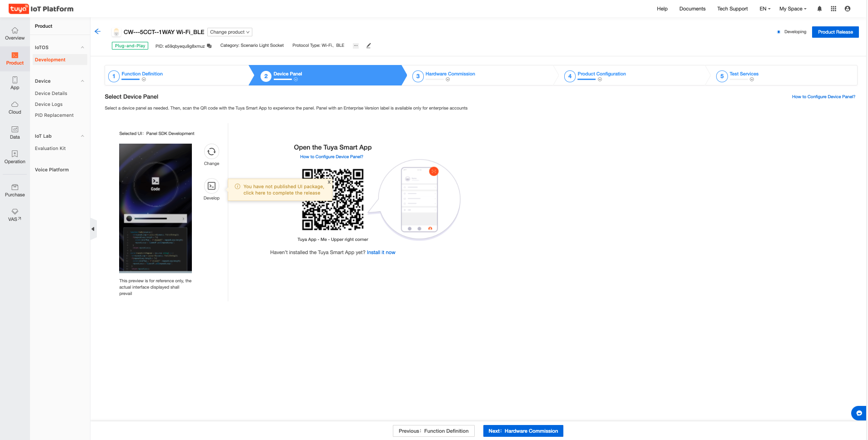
Task: Close the UI package warning tooltip
Action: [329, 182]
